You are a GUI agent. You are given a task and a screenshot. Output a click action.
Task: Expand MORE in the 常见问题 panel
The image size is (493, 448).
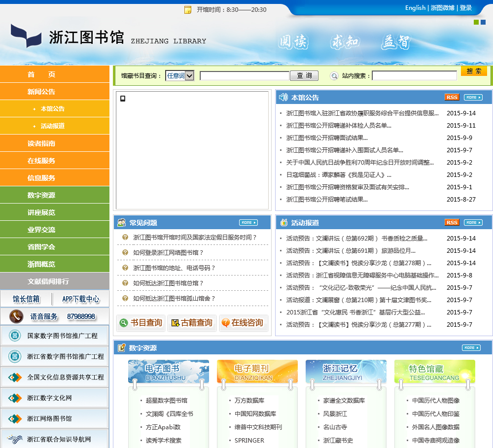(x=248, y=223)
